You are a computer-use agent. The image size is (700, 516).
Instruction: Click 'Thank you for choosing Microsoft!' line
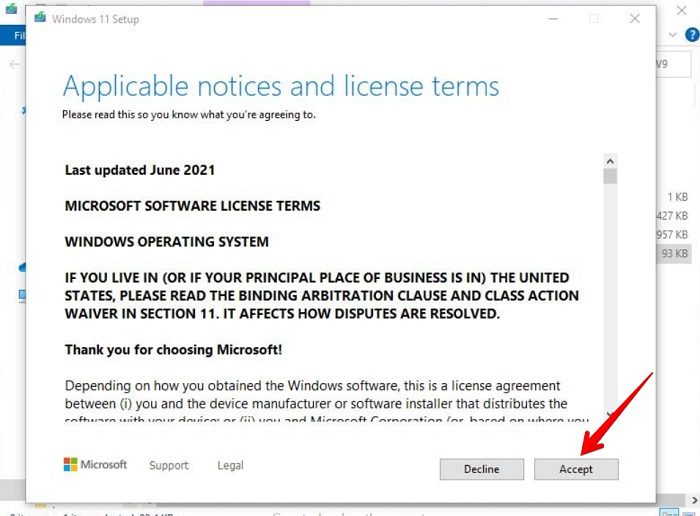pos(173,350)
